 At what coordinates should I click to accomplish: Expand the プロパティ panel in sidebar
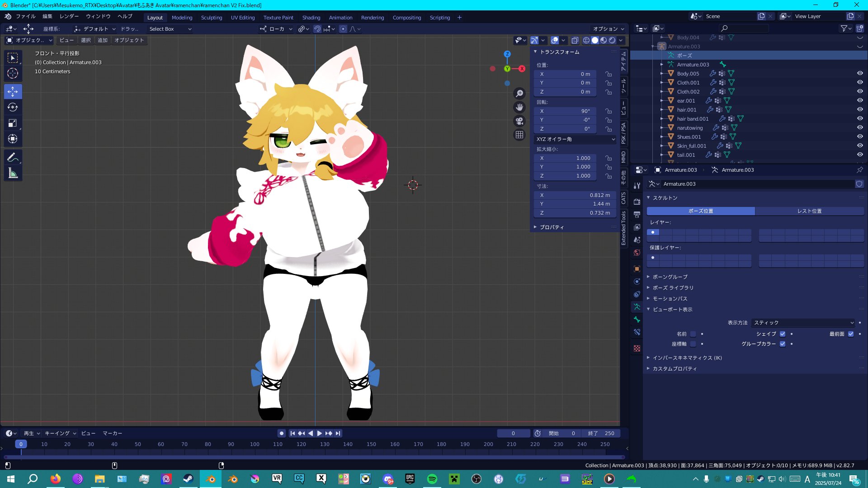tap(551, 227)
